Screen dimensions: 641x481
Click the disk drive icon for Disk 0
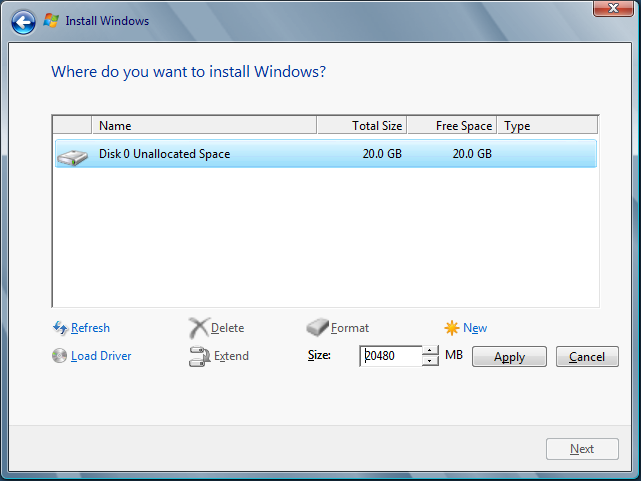[72, 157]
